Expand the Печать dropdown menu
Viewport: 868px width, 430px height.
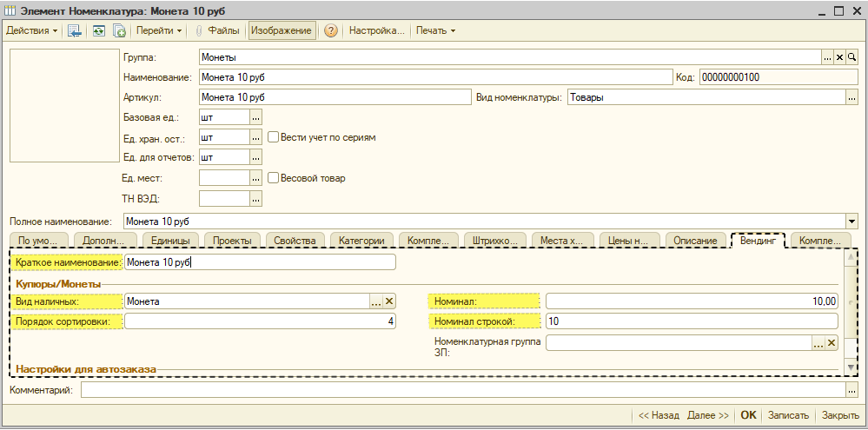435,31
